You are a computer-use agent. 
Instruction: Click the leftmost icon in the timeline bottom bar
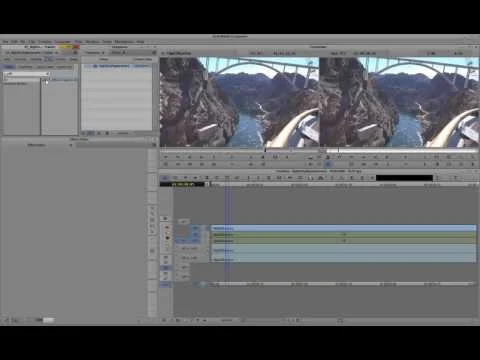164,320
